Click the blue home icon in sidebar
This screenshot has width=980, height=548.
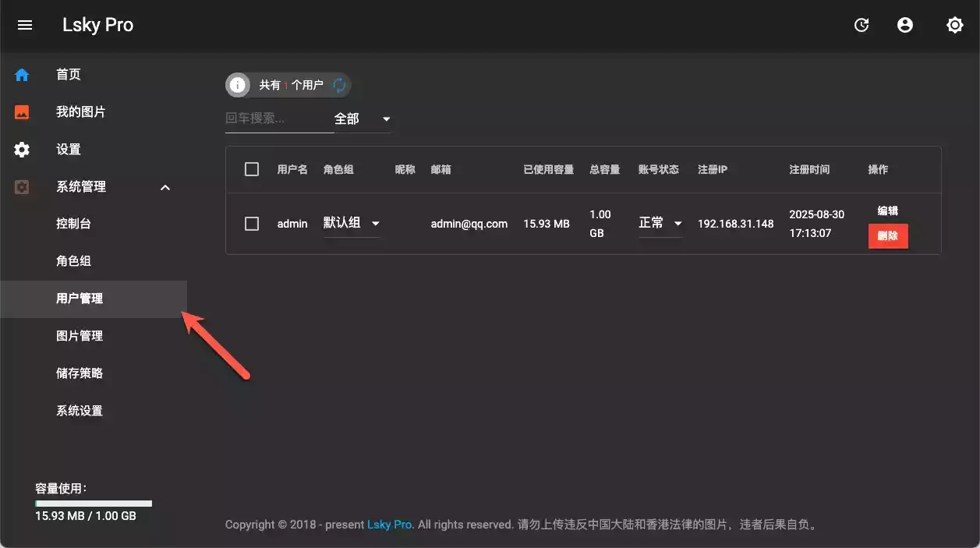click(x=22, y=75)
